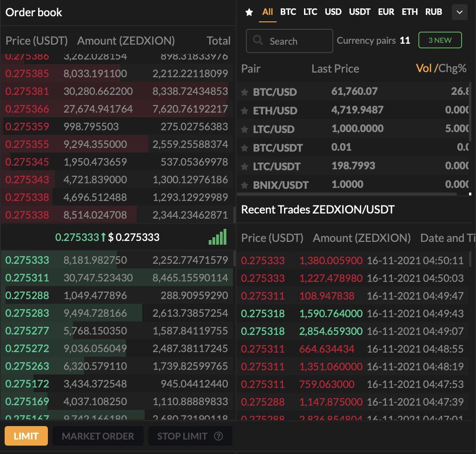The image size is (476, 454).
Task: Click the 3 NEW button
Action: [x=440, y=40]
